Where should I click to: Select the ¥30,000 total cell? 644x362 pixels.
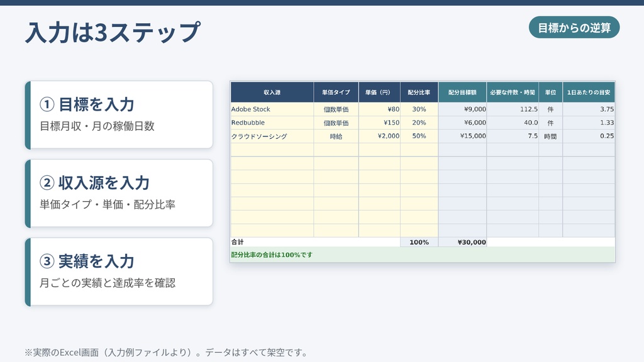(462, 242)
